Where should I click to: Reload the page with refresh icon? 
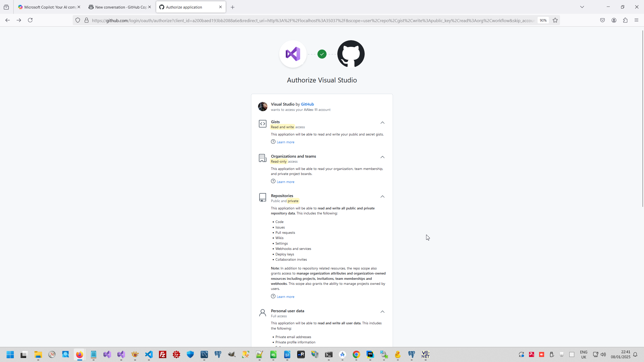(30, 20)
